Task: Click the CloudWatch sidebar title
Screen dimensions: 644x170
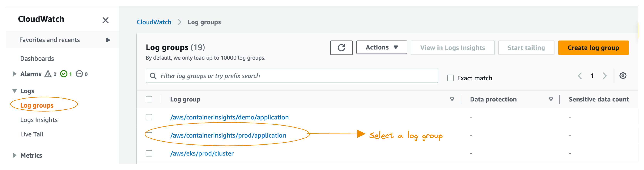Action: 41,19
